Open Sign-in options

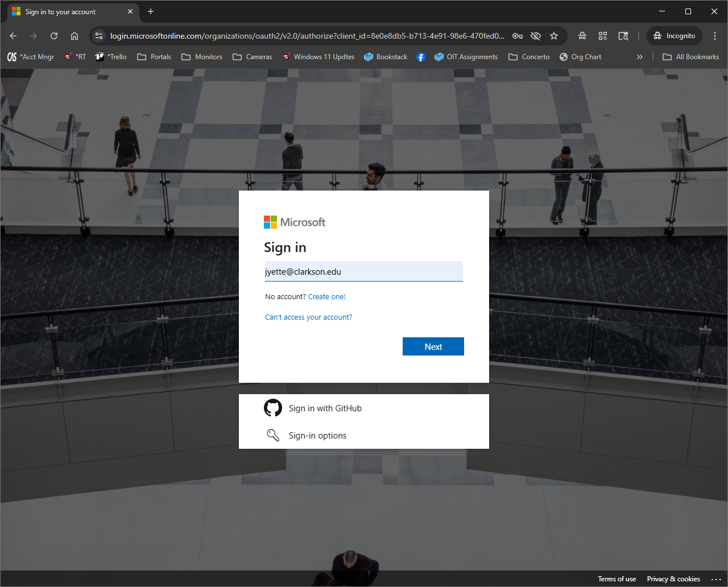(364, 435)
